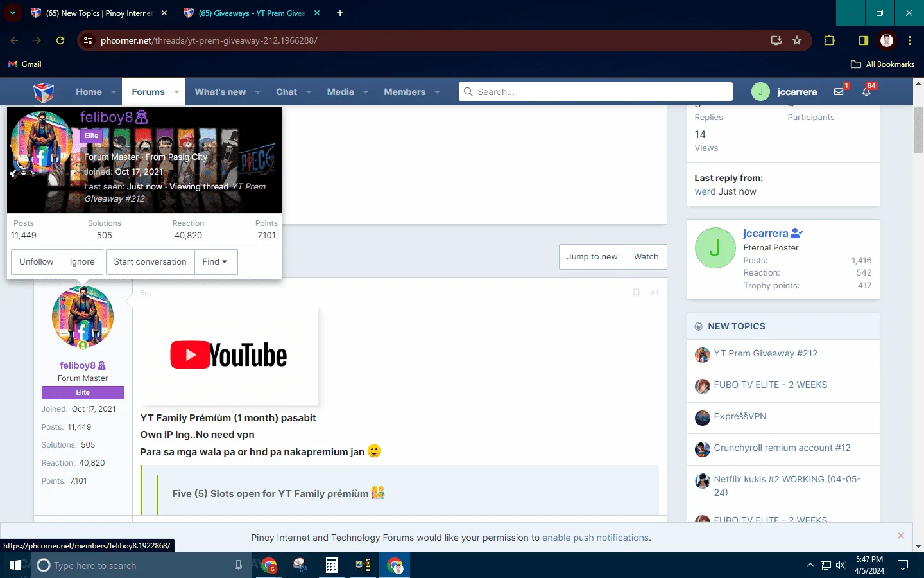Dismiss the push notification banner
The width and height of the screenshot is (924, 578).
pos(901,536)
